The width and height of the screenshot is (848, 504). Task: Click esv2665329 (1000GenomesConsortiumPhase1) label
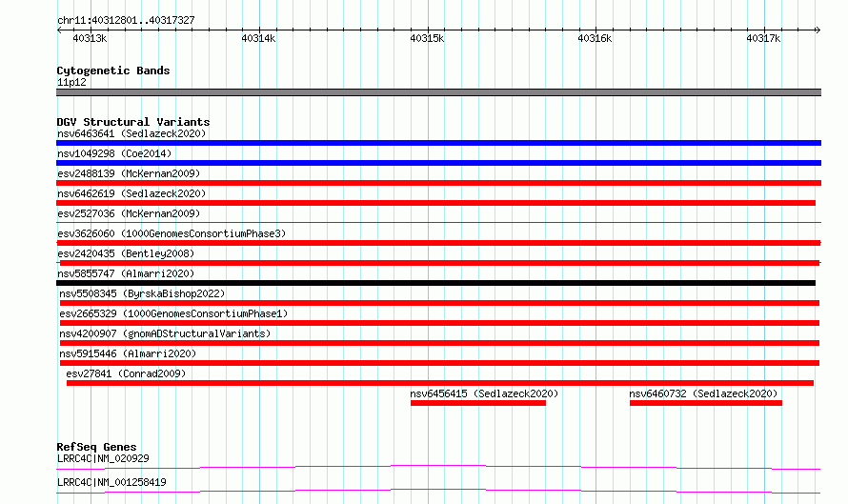click(x=173, y=313)
